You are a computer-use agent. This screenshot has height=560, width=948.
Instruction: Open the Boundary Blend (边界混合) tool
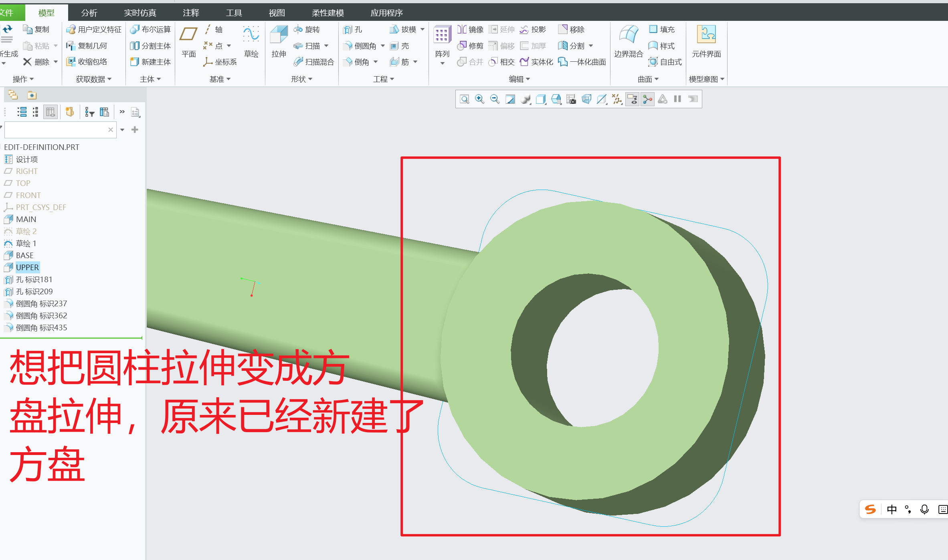[x=628, y=35]
